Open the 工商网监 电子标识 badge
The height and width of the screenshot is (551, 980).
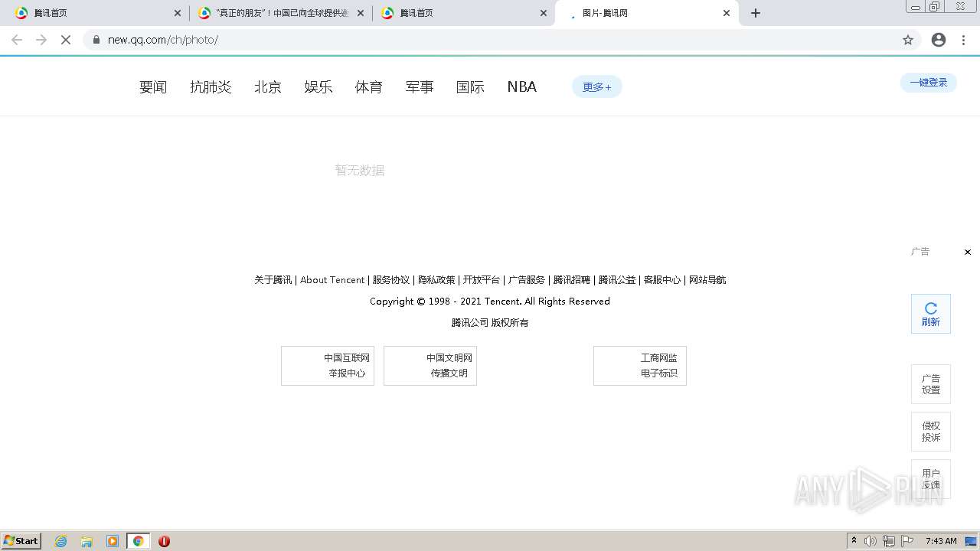(640, 366)
